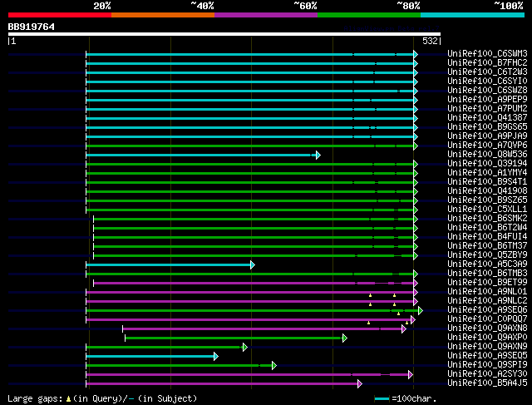Click the UniRef100_B6TM37 text

pyautogui.click(x=487, y=246)
